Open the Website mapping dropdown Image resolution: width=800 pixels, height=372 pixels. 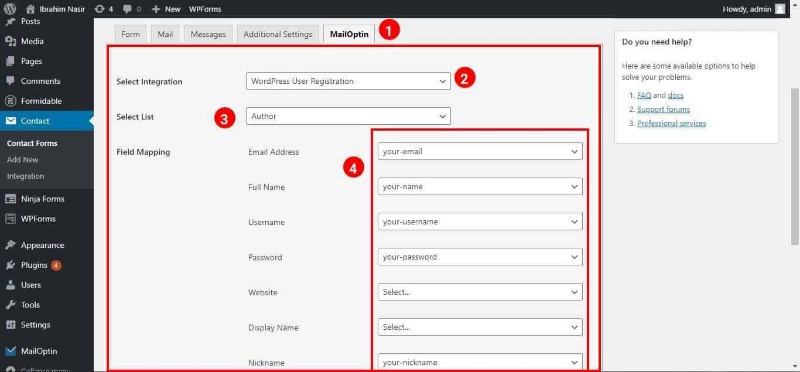[x=480, y=292]
